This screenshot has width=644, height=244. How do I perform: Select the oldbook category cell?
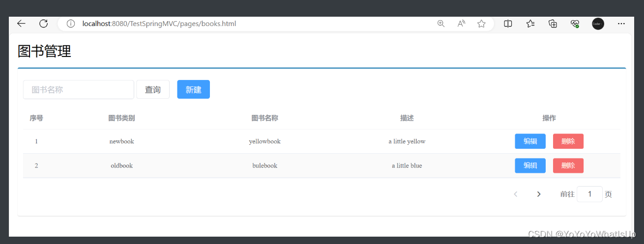tap(121, 165)
